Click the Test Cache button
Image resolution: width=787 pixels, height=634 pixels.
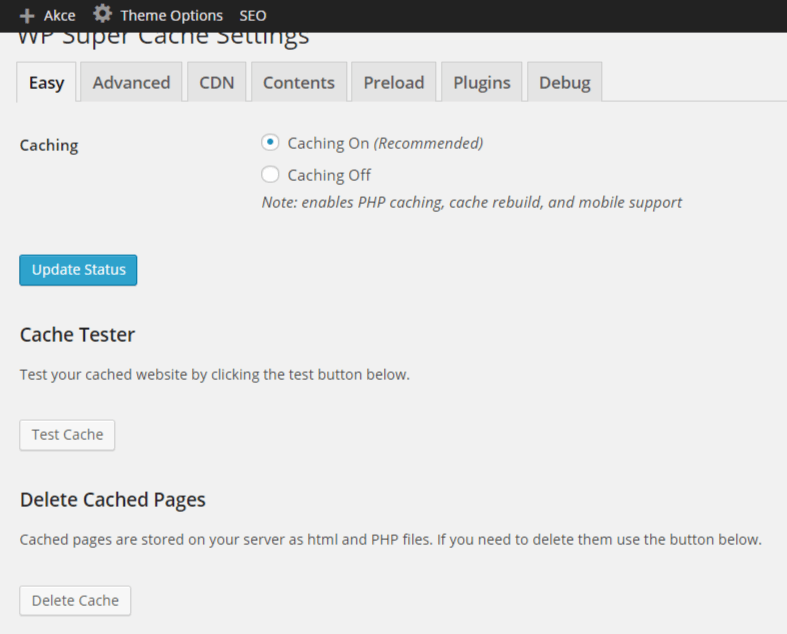pyautogui.click(x=67, y=435)
